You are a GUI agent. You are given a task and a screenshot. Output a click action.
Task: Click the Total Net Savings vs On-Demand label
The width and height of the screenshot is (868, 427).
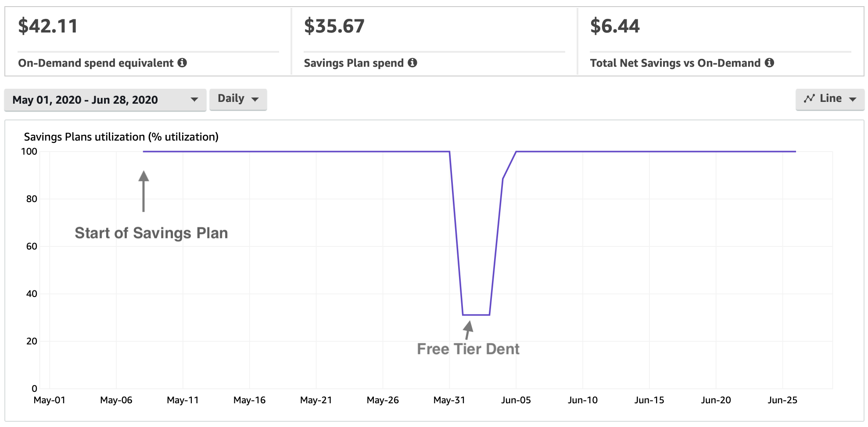pos(675,63)
